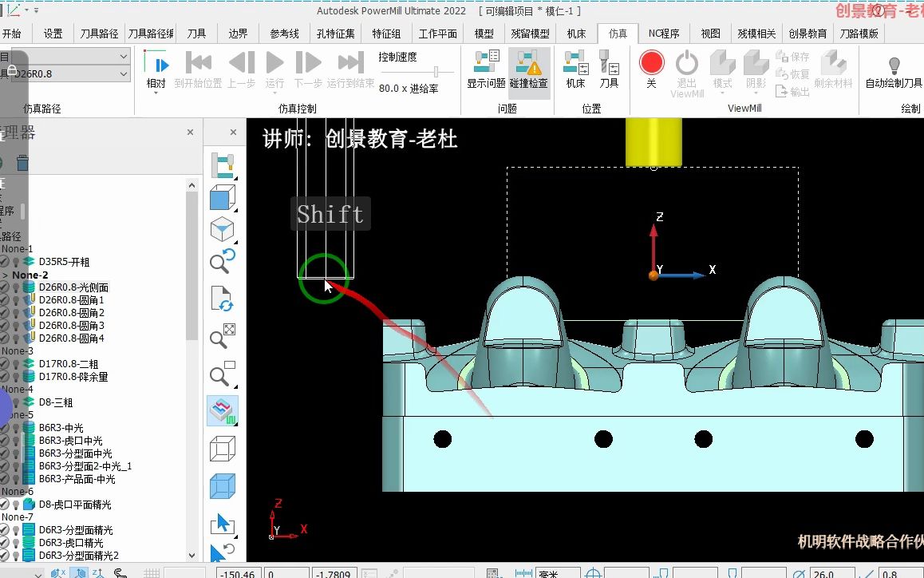Select toolpath D26R0.8-圆角3
Viewport: 924px width, 578px height.
tap(71, 326)
